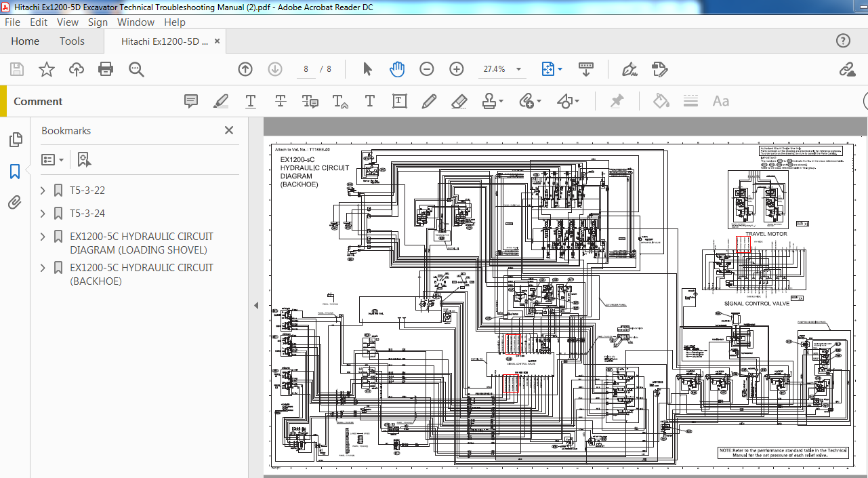Choose the Underline text tool
The image size is (868, 478).
pos(251,101)
